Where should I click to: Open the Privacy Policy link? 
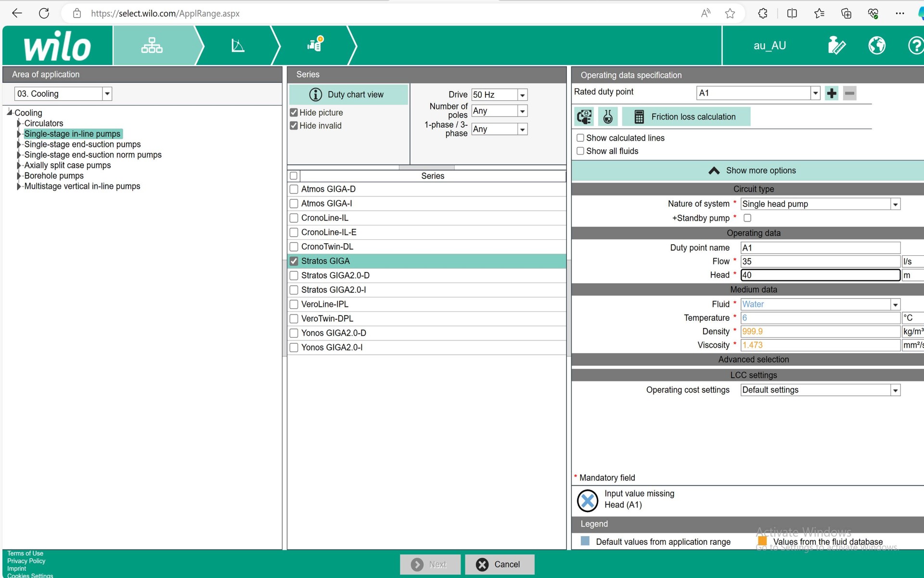[26, 561]
